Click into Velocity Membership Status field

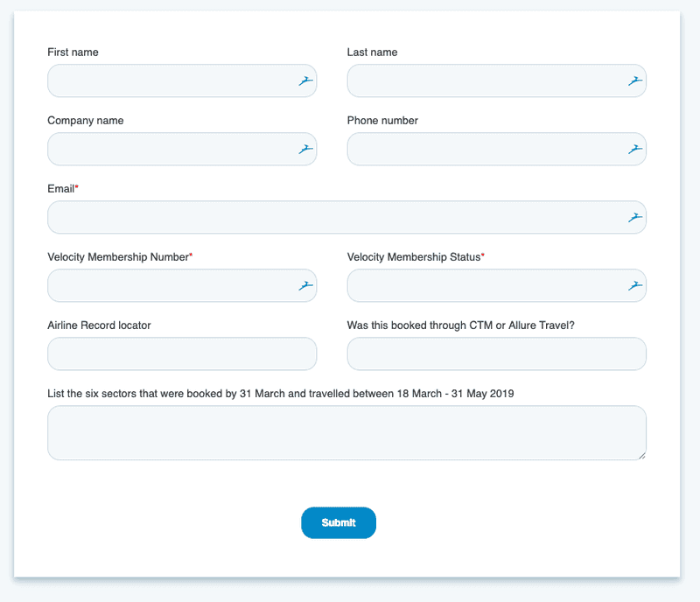tap(496, 286)
